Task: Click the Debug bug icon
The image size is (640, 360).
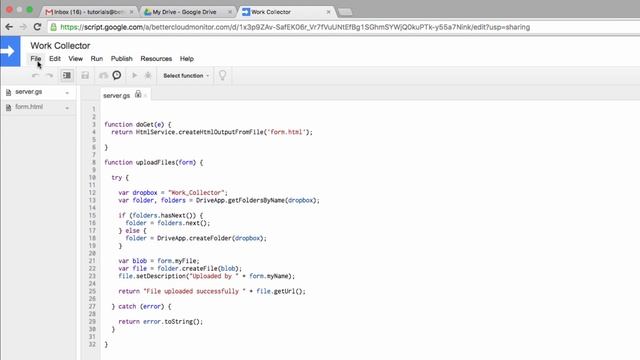Action: point(148,76)
